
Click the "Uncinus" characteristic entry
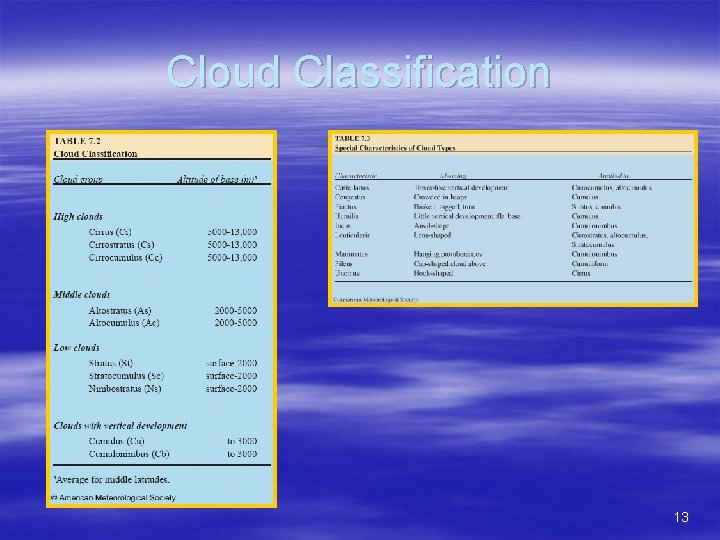347,273
